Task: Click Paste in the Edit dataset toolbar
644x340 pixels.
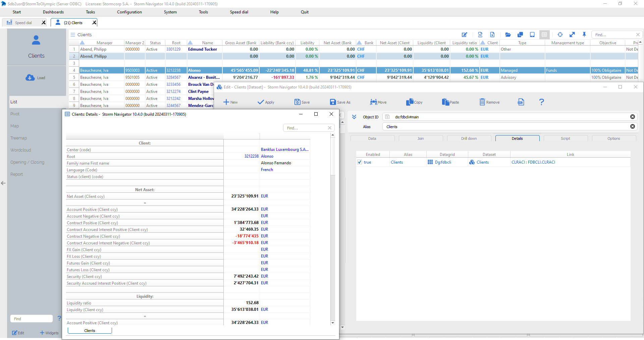Action: pyautogui.click(x=450, y=102)
